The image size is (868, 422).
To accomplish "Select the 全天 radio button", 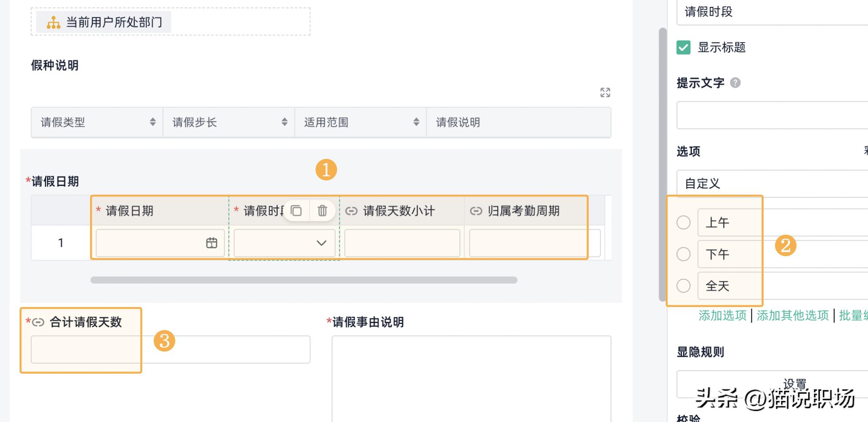I will click(x=683, y=286).
